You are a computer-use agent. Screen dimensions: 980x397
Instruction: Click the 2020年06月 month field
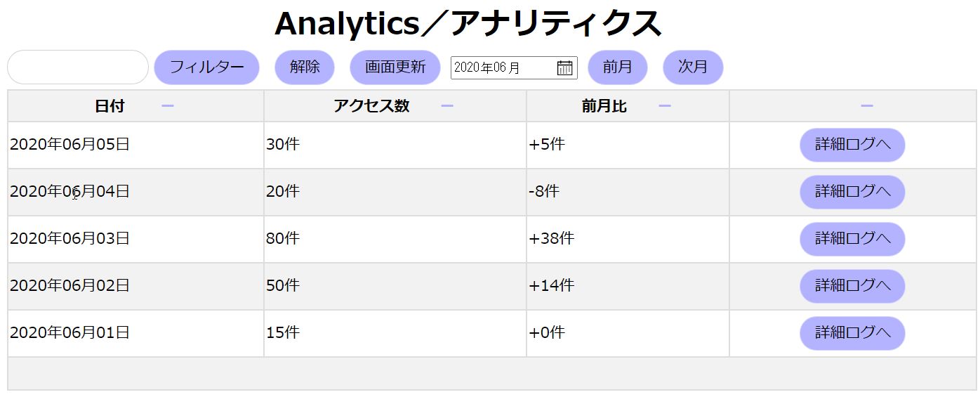point(514,67)
